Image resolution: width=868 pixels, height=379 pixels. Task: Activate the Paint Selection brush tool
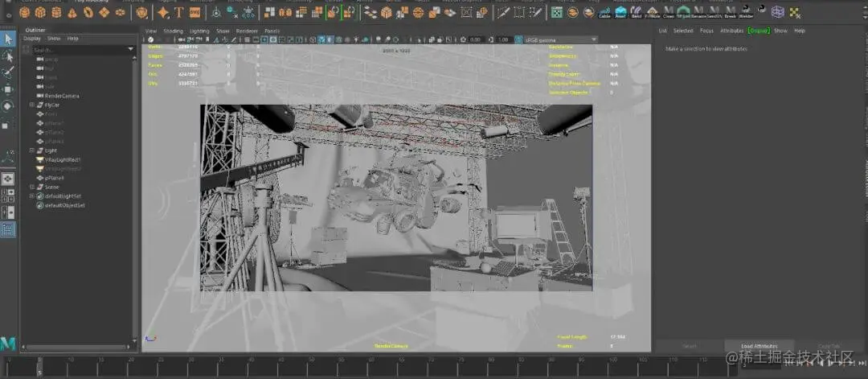coord(8,72)
